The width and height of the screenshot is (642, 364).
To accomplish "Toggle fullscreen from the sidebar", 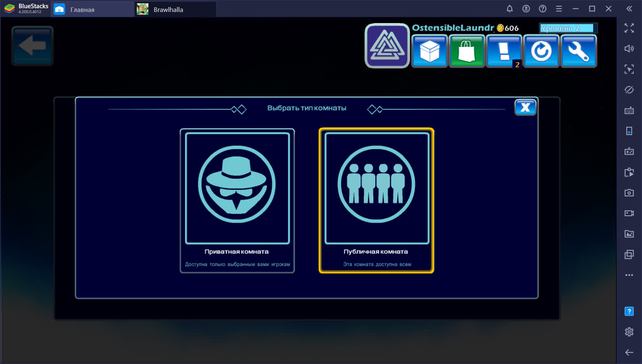I will [629, 28].
